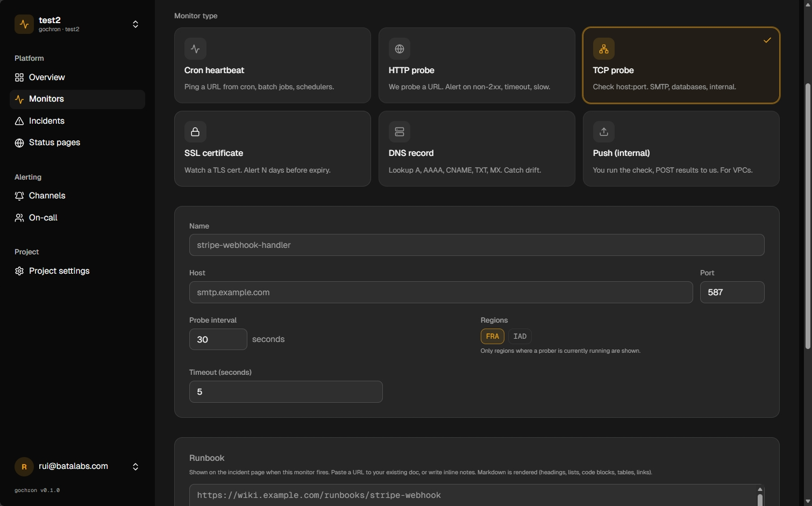
Task: Click the 'Monitor type' heading text
Action: [196, 16]
